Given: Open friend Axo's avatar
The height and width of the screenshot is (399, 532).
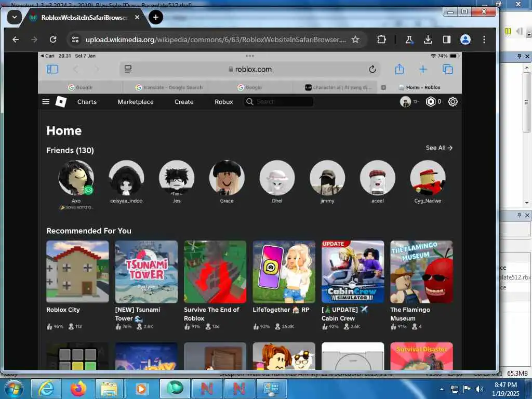Looking at the screenshot, I should tap(76, 178).
